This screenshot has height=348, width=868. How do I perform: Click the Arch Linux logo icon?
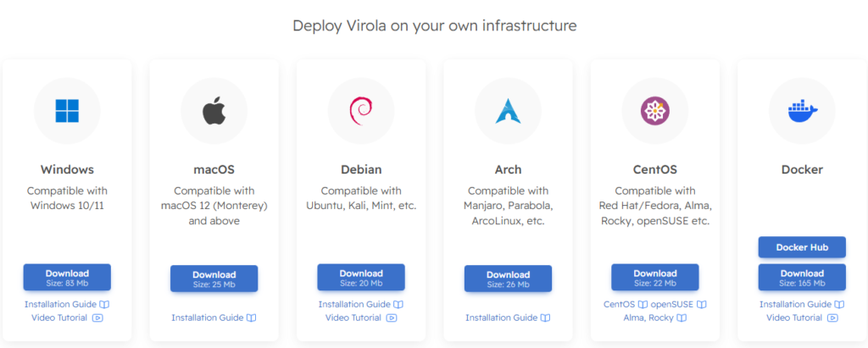pos(508,112)
